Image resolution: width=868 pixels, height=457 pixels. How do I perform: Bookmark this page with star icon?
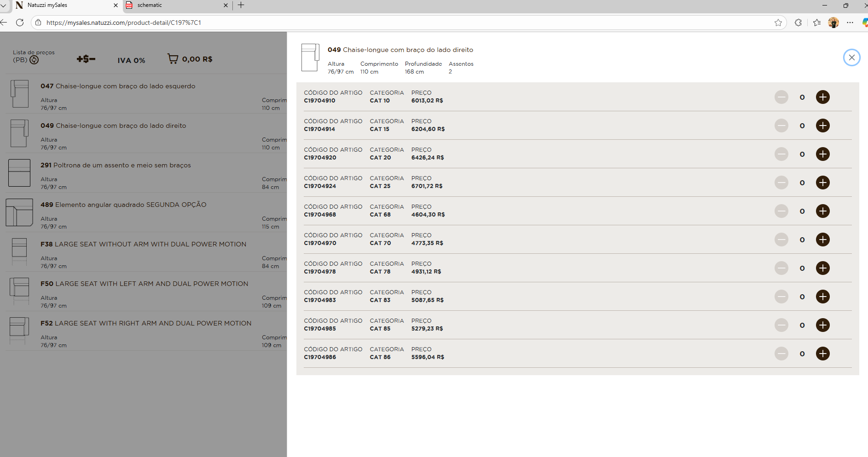tap(778, 23)
